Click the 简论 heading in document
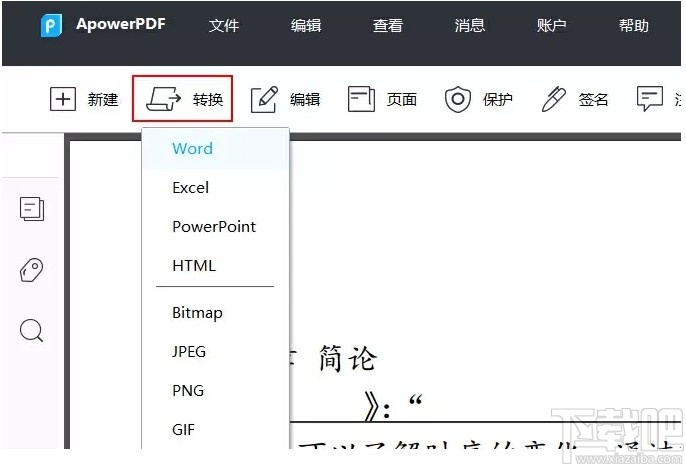 coord(347,358)
